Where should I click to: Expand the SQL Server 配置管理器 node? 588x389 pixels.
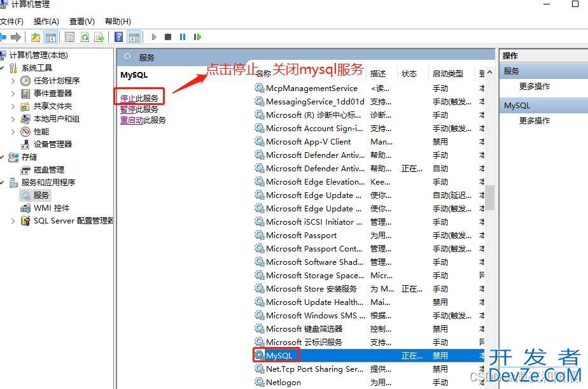tap(13, 221)
